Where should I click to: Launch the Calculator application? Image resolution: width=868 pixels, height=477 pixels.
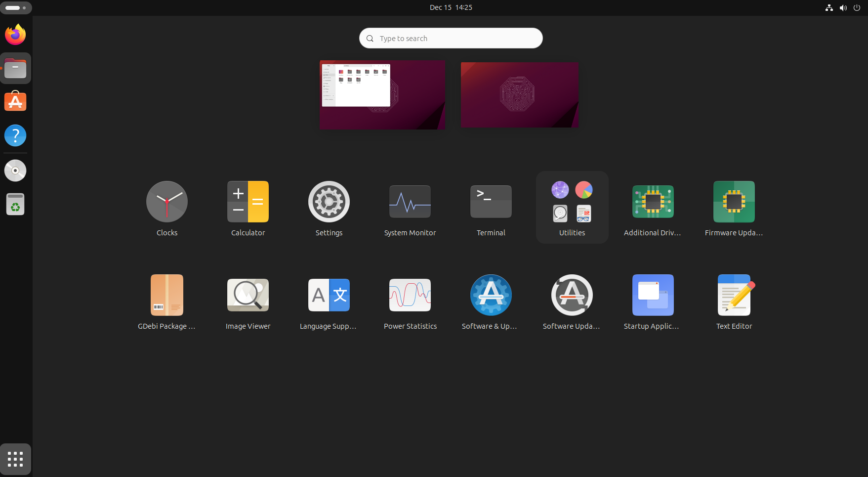[248, 202]
